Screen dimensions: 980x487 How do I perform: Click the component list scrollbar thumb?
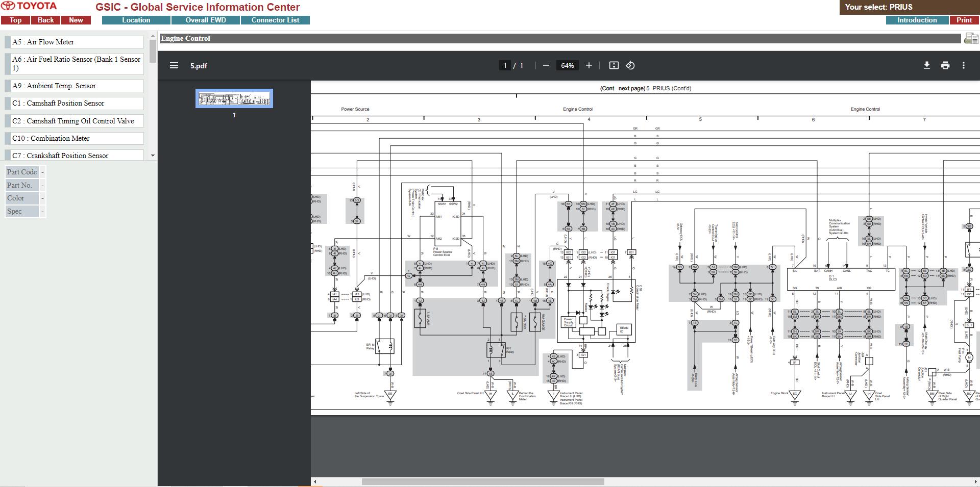153,51
